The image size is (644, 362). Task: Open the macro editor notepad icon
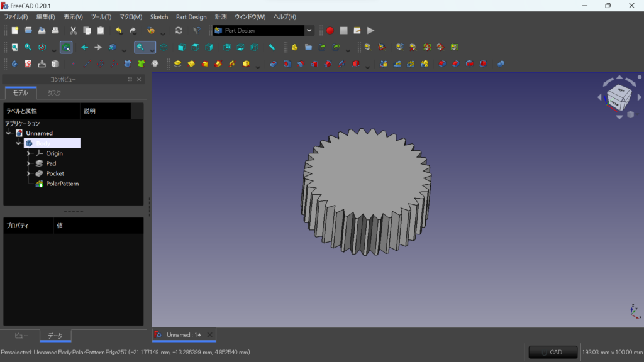[357, 31]
